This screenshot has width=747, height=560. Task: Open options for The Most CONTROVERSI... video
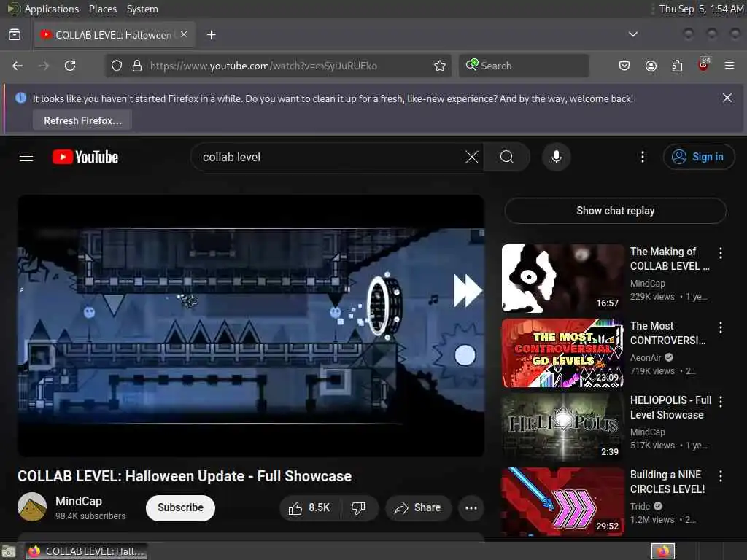tap(720, 327)
